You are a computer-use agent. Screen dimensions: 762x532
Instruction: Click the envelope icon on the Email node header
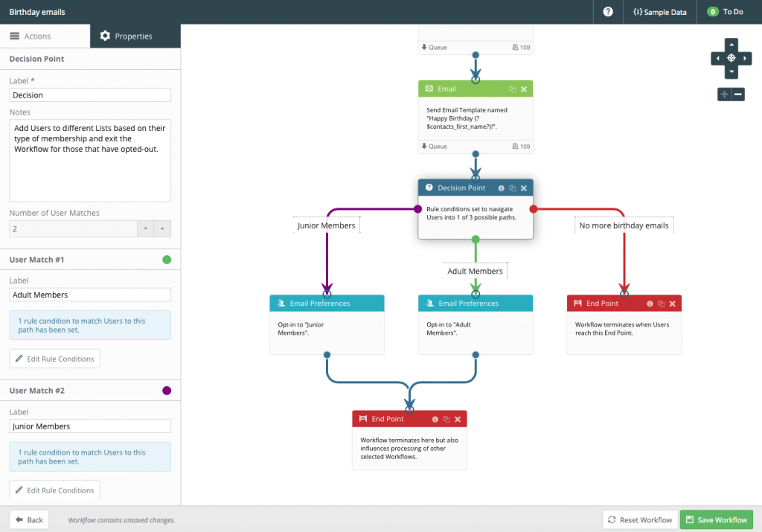tap(428, 88)
